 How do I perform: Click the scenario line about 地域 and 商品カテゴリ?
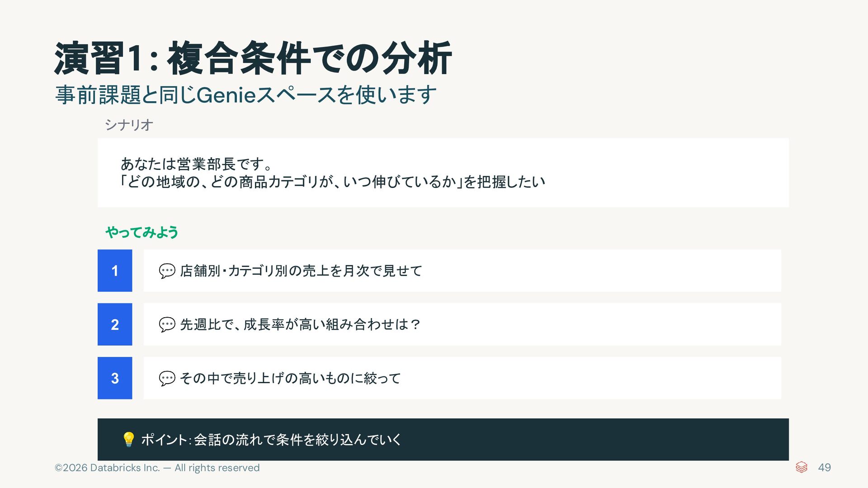332,182
